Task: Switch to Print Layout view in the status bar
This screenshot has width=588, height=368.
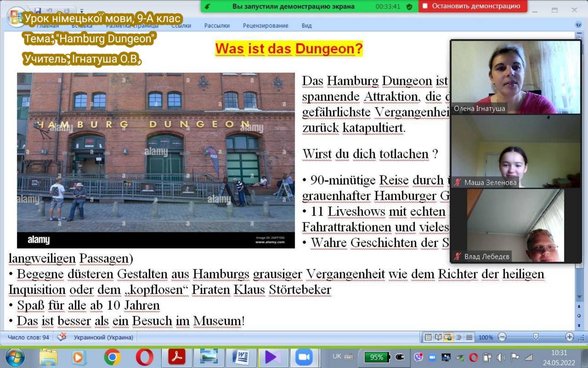Action: pyautogui.click(x=428, y=337)
